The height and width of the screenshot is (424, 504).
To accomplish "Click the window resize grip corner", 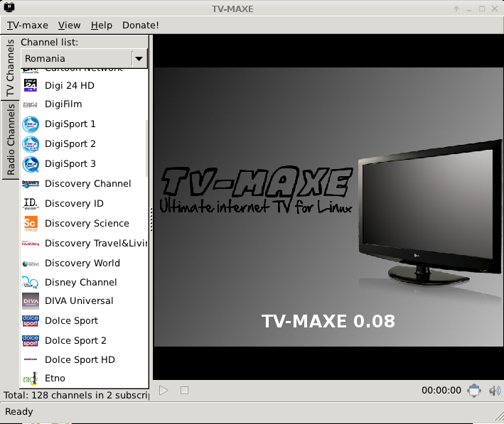I will click(499, 416).
